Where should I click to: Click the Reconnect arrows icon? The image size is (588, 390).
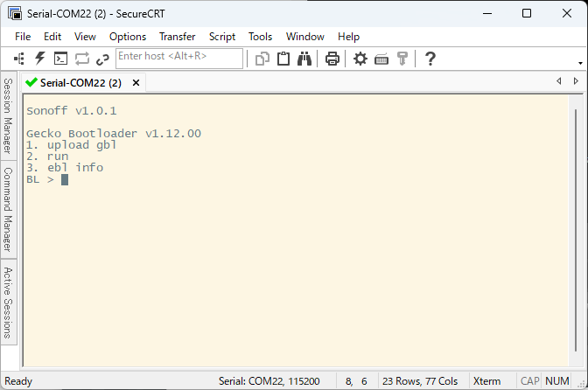[81, 59]
